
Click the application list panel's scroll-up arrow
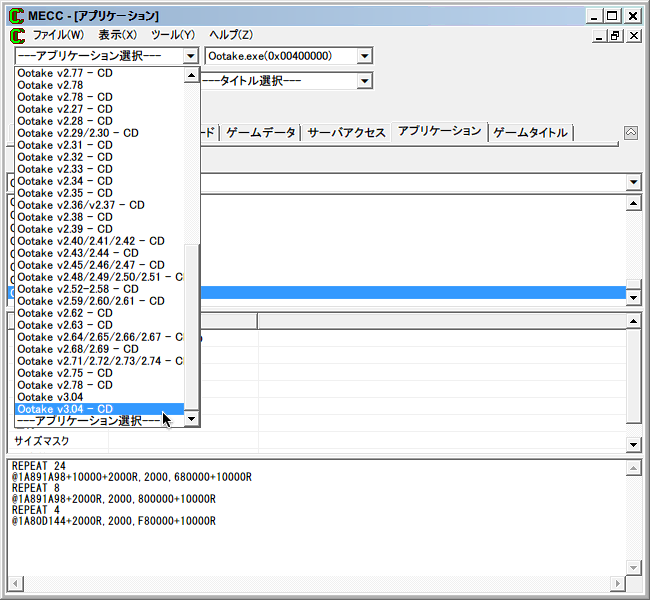tap(633, 203)
